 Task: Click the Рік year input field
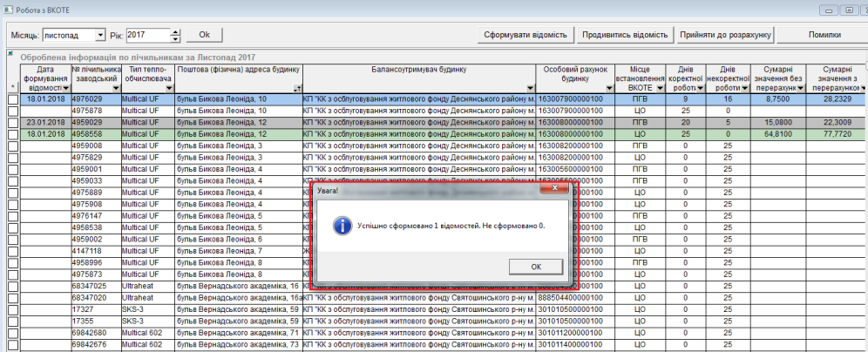147,35
